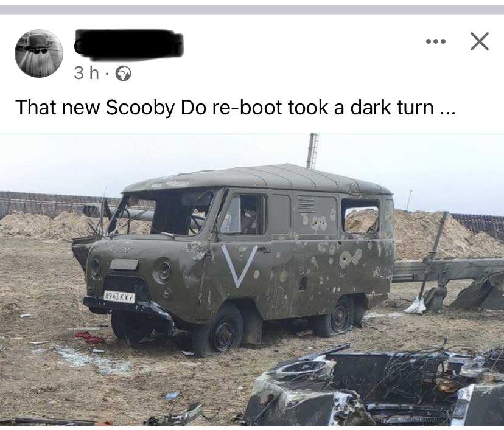Click the red cloth on the ground
The width and height of the screenshot is (504, 430).
89,338
